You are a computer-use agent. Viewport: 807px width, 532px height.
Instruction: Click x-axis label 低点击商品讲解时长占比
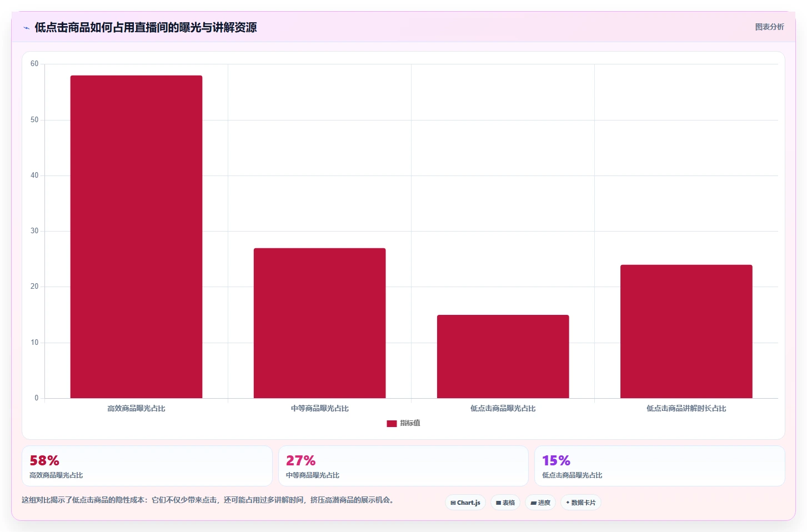click(x=686, y=408)
